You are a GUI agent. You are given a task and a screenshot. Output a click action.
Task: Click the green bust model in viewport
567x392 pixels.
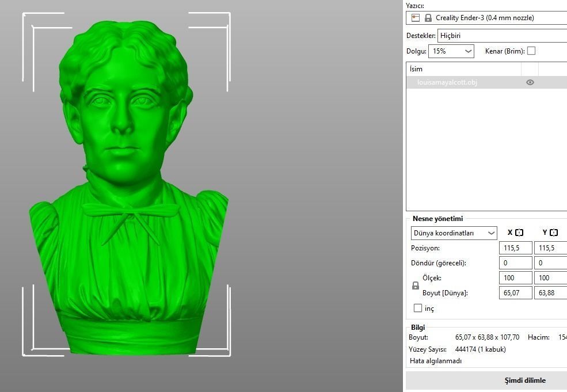(x=128, y=188)
